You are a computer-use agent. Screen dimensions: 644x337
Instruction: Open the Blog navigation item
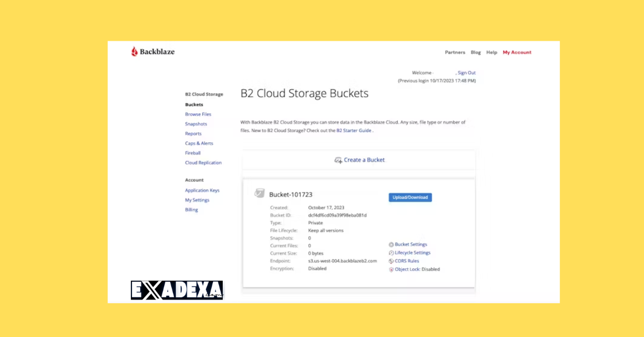click(475, 53)
